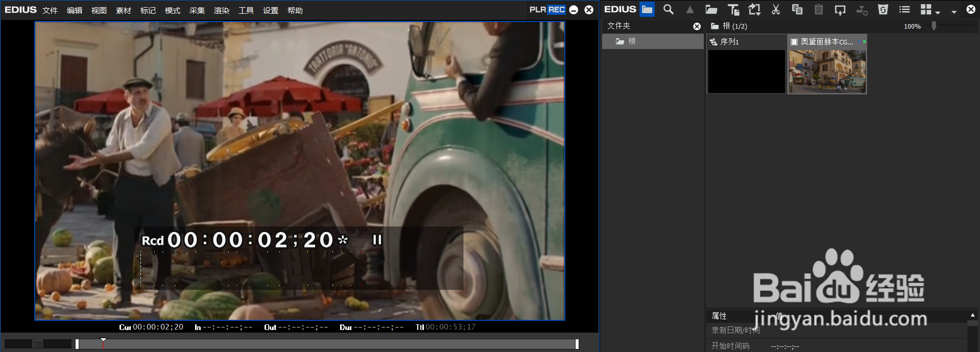Open the 工具 menu

coord(246,10)
